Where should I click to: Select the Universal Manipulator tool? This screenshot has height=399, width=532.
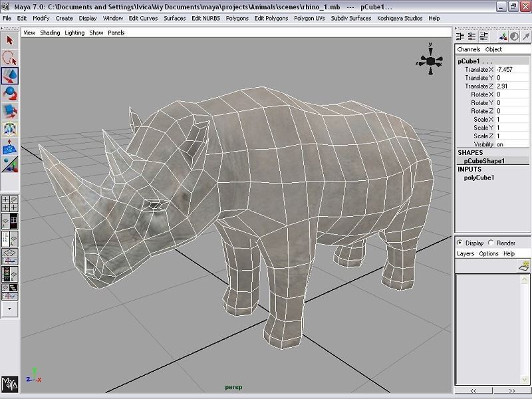9,128
